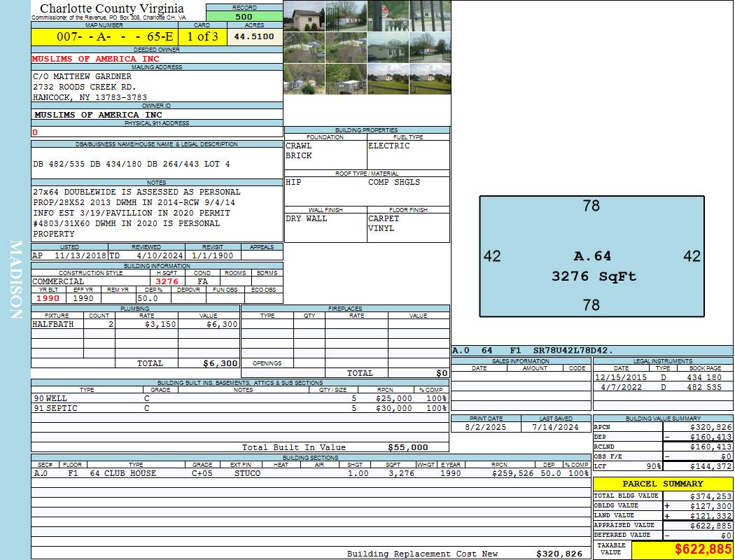Image resolution: width=735 pixels, height=560 pixels.
Task: Select the HALFBATH plumbing fixture row
Action: [135, 325]
